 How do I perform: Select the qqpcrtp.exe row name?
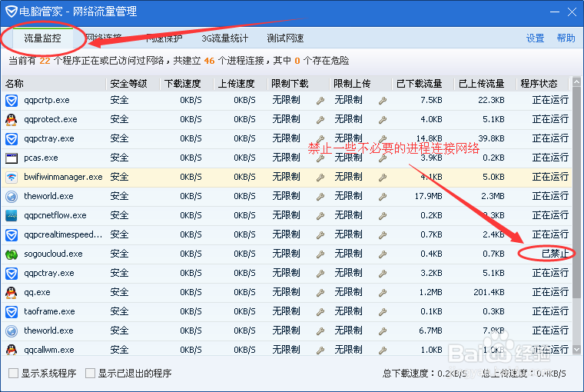(47, 100)
